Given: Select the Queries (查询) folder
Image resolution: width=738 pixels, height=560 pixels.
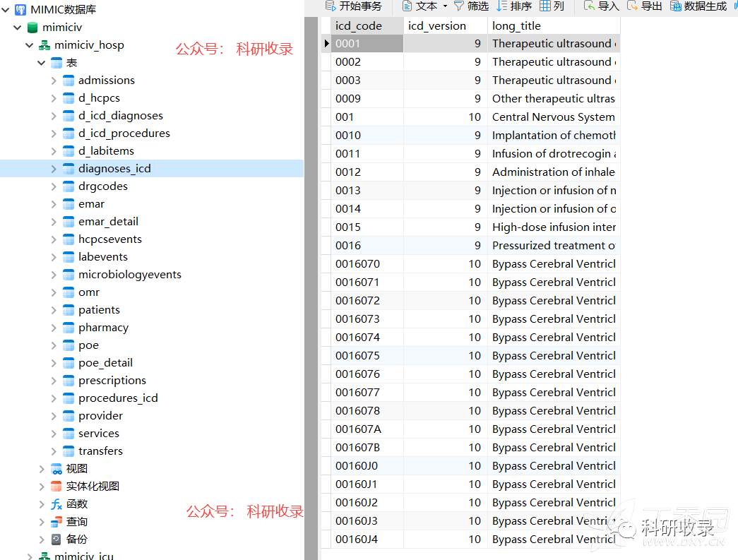Looking at the screenshot, I should pyautogui.click(x=76, y=522).
